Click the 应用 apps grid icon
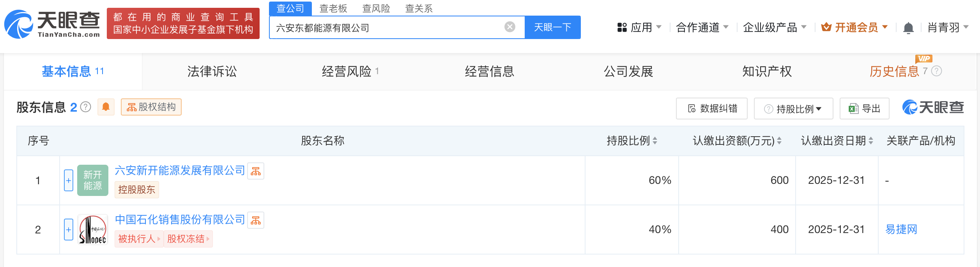This screenshot has height=267, width=980. point(621,28)
